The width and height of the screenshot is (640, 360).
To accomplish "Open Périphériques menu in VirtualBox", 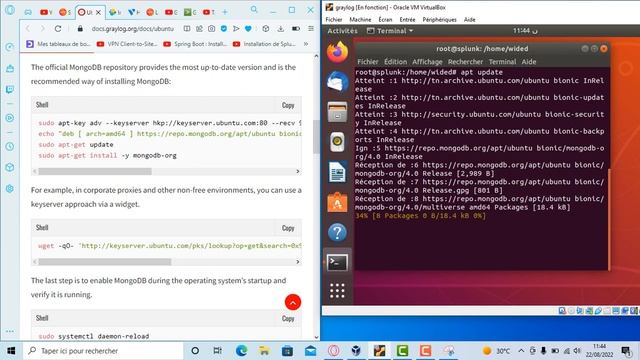I will (440, 19).
